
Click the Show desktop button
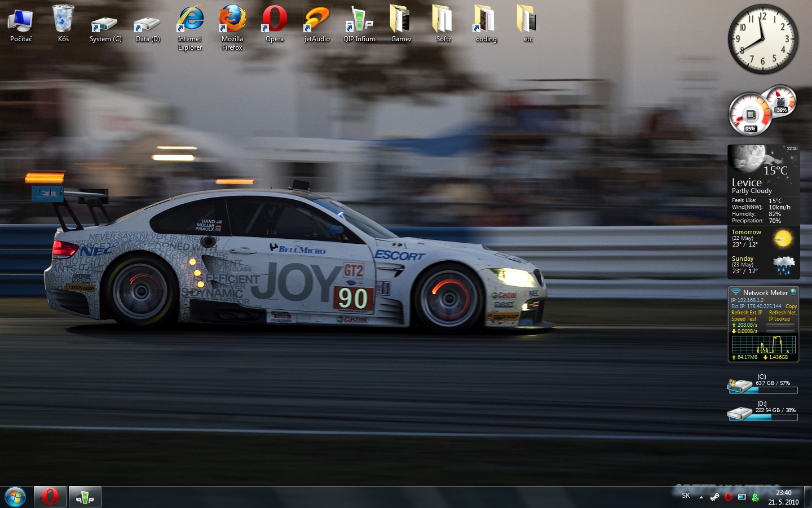point(808,497)
